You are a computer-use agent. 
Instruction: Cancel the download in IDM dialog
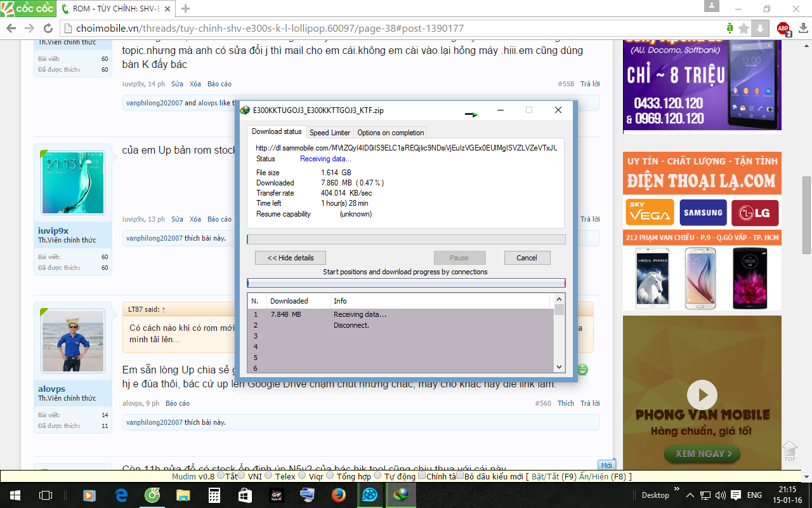coord(527,258)
